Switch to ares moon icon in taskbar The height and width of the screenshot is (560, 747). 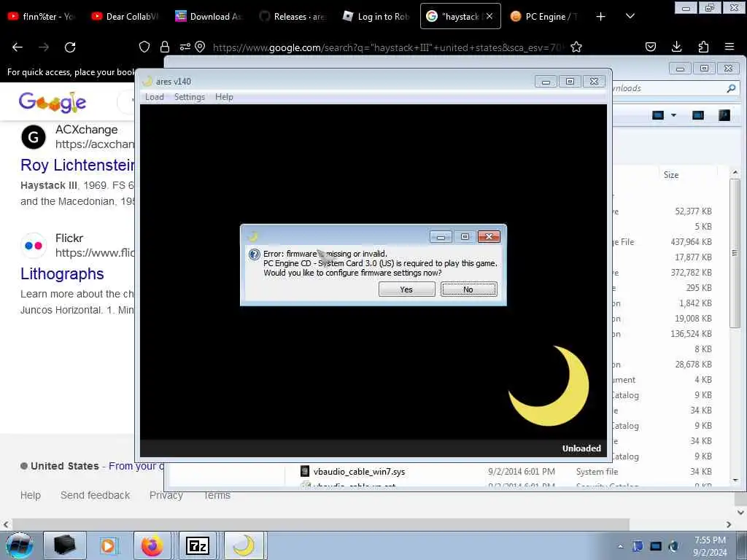coord(244,545)
